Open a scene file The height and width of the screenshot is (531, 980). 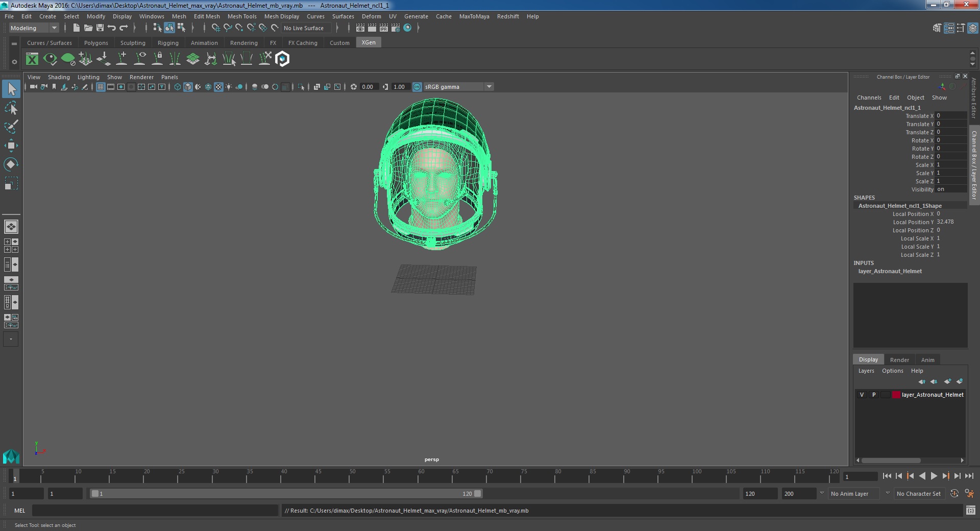[88, 28]
